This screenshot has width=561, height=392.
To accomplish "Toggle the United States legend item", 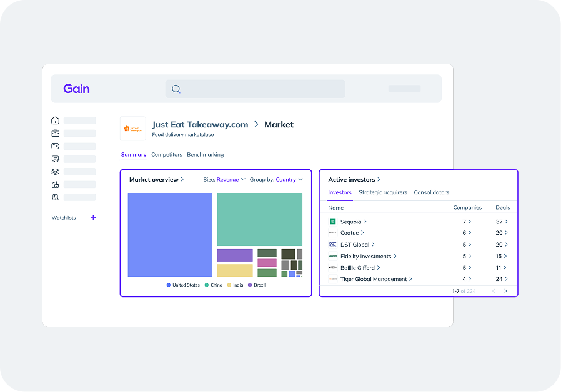I will pyautogui.click(x=183, y=285).
